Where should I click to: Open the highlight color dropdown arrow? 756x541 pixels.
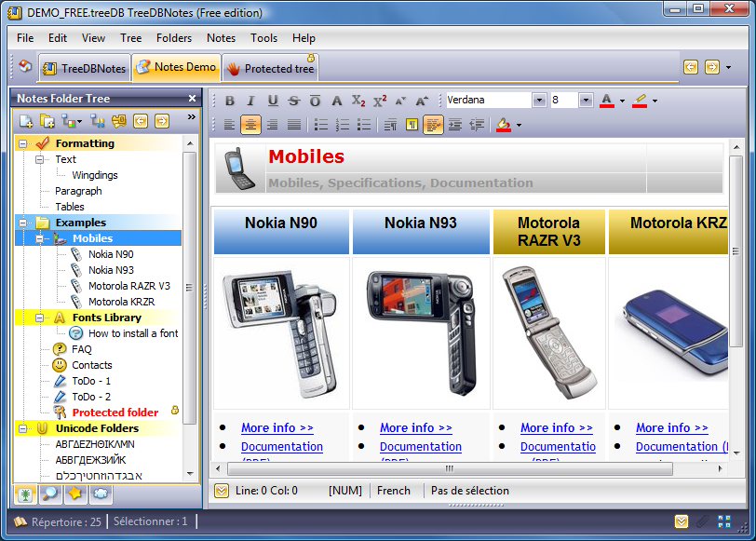(x=655, y=101)
